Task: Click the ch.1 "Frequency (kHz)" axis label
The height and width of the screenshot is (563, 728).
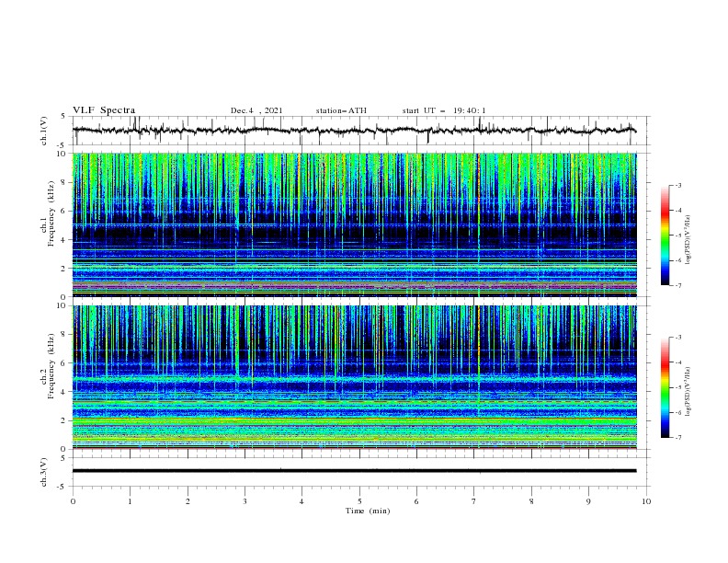Action: pyautogui.click(x=51, y=213)
